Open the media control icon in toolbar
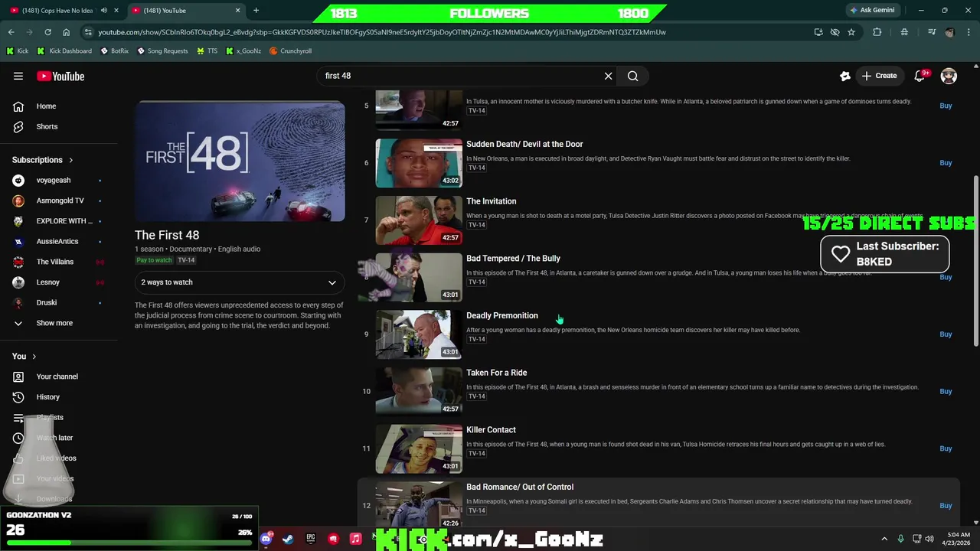Image resolution: width=980 pixels, height=551 pixels. coord(932,32)
